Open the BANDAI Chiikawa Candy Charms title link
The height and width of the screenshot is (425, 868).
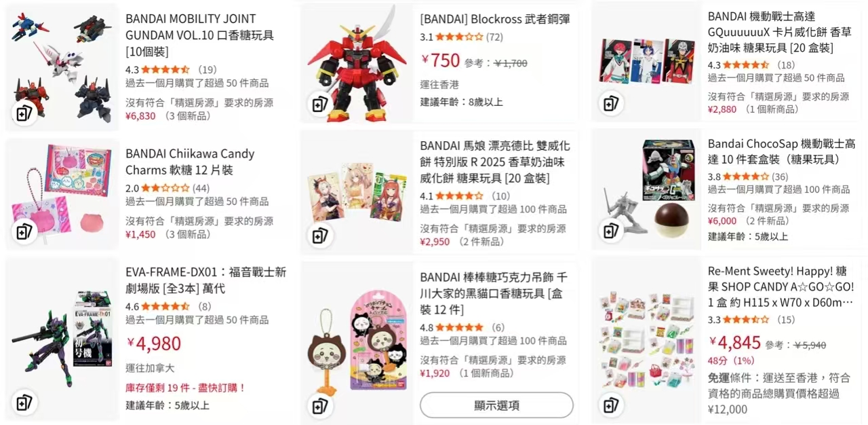click(191, 162)
